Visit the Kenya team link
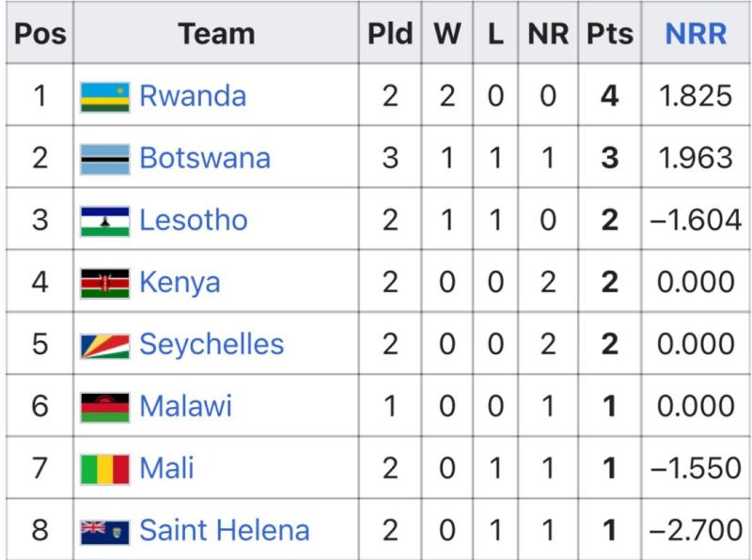The image size is (752, 560). (x=180, y=283)
